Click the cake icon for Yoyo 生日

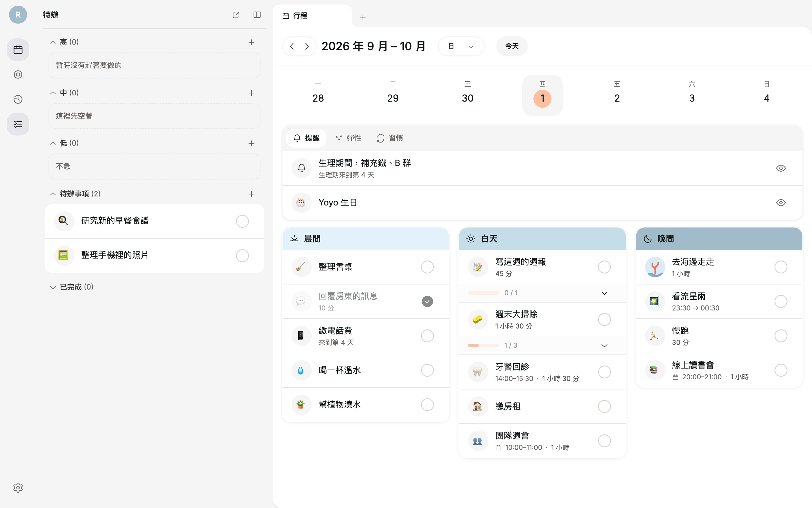click(x=301, y=203)
